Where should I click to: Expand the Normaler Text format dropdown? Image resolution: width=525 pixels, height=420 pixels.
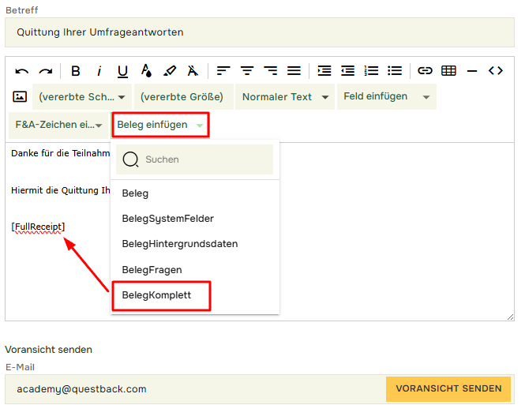pos(284,97)
